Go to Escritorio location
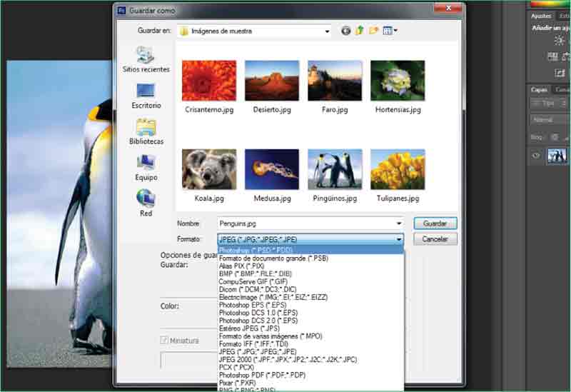571x392 pixels. [x=146, y=96]
